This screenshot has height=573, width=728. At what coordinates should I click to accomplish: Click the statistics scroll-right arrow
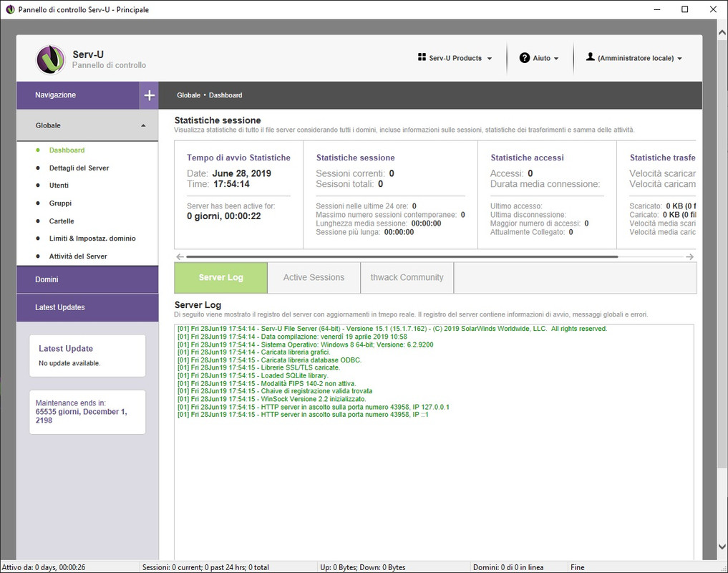pos(690,256)
